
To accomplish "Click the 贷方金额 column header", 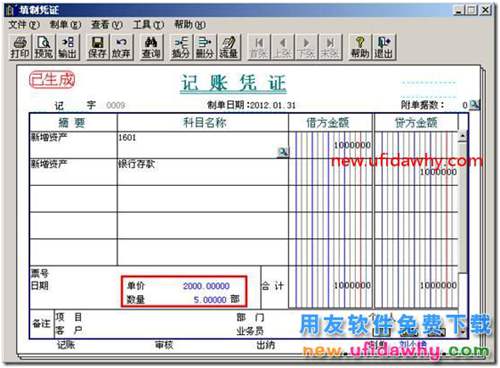I will click(x=416, y=123).
